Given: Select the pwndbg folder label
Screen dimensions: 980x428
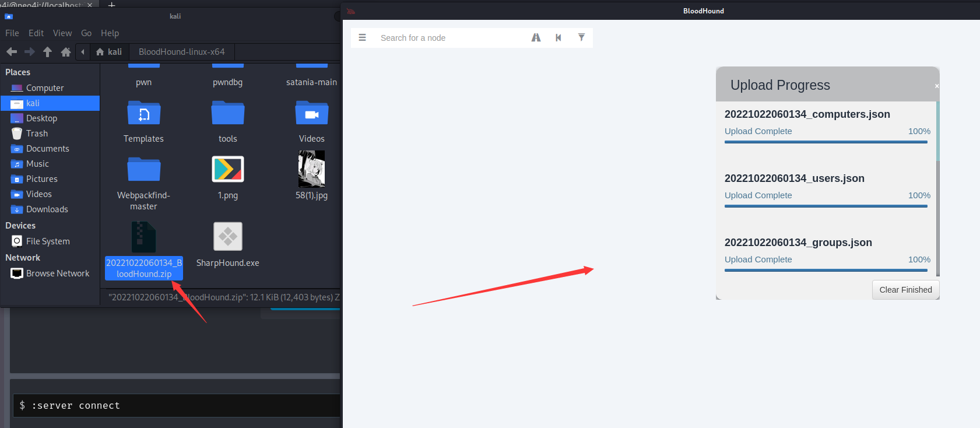Looking at the screenshot, I should [x=228, y=82].
